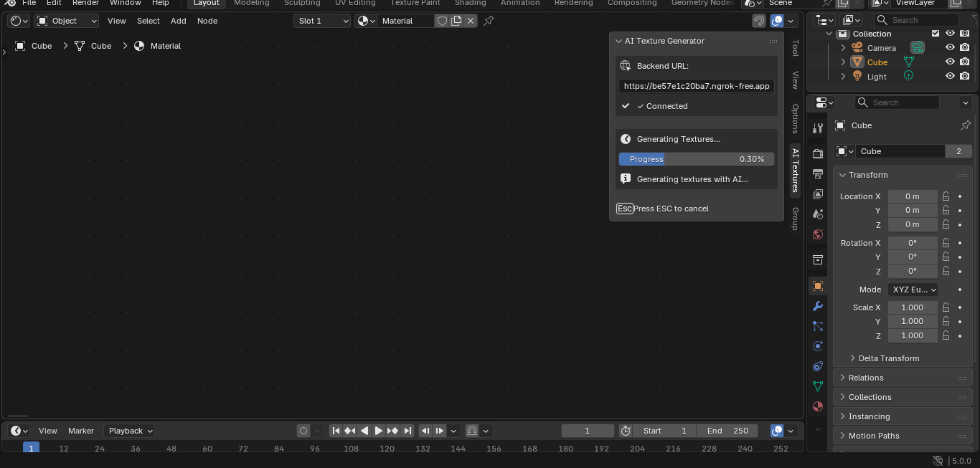Open the Render menu
This screenshot has width=980, height=468.
click(x=85, y=3)
